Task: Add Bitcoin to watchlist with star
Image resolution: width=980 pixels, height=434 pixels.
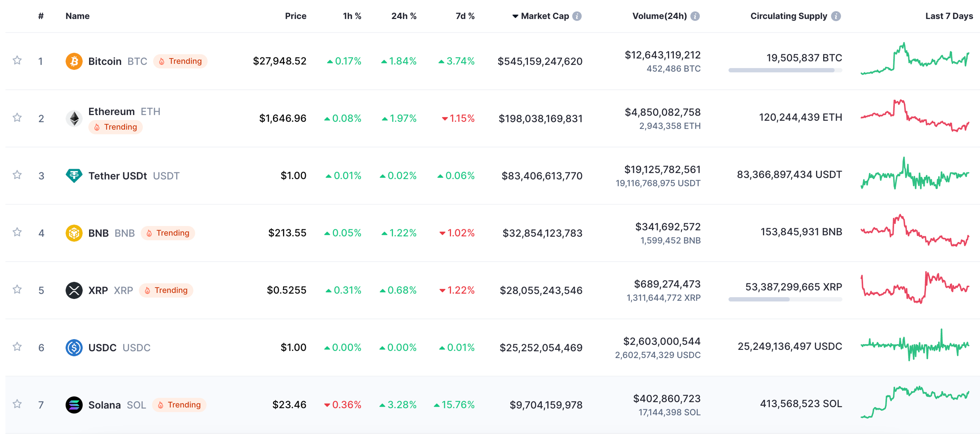Action: coord(17,60)
